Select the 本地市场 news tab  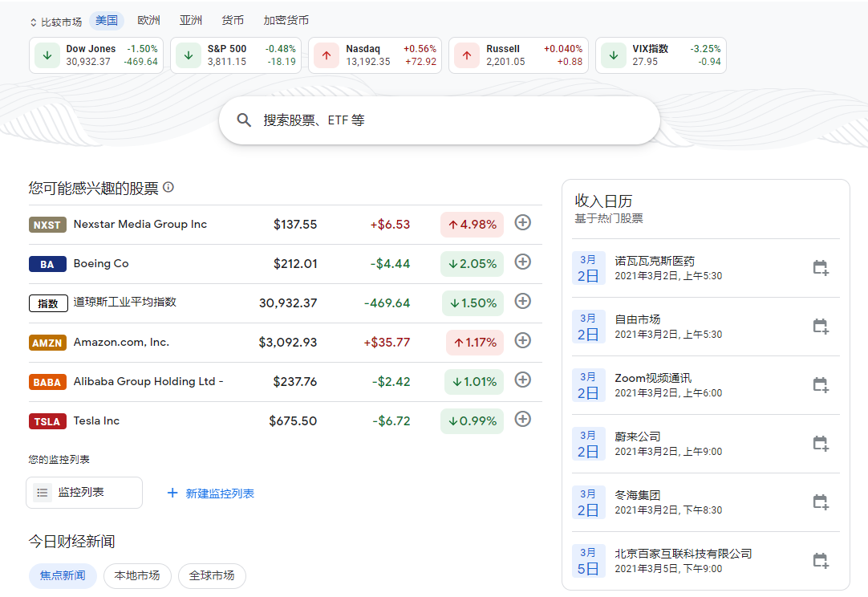(137, 576)
